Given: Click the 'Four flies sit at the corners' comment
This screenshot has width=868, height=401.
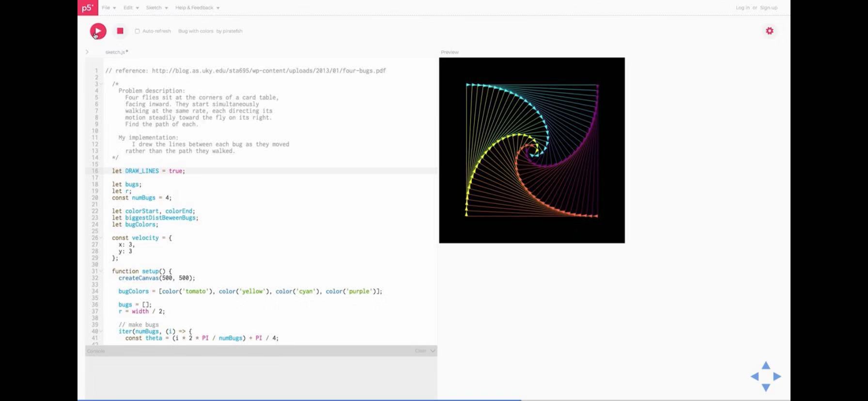Looking at the screenshot, I should [x=201, y=97].
